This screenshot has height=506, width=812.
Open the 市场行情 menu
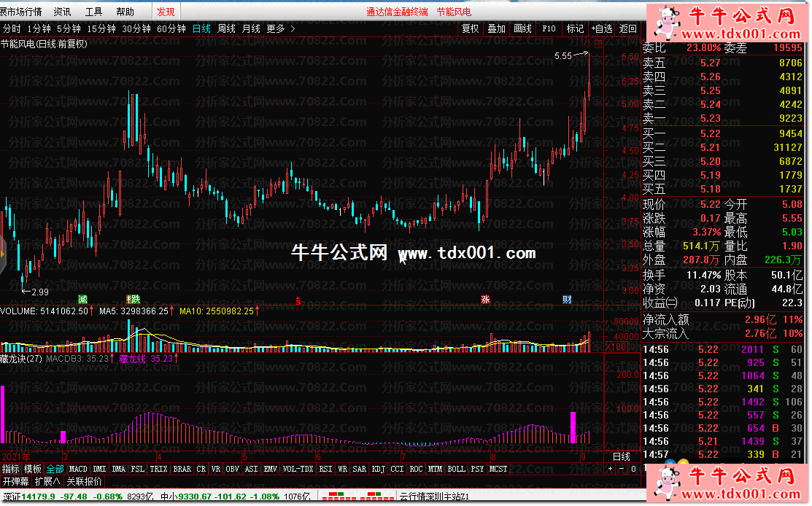(21, 12)
